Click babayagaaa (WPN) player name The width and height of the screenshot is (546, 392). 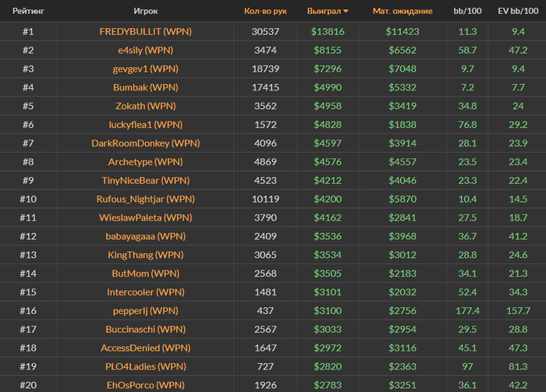(146, 236)
